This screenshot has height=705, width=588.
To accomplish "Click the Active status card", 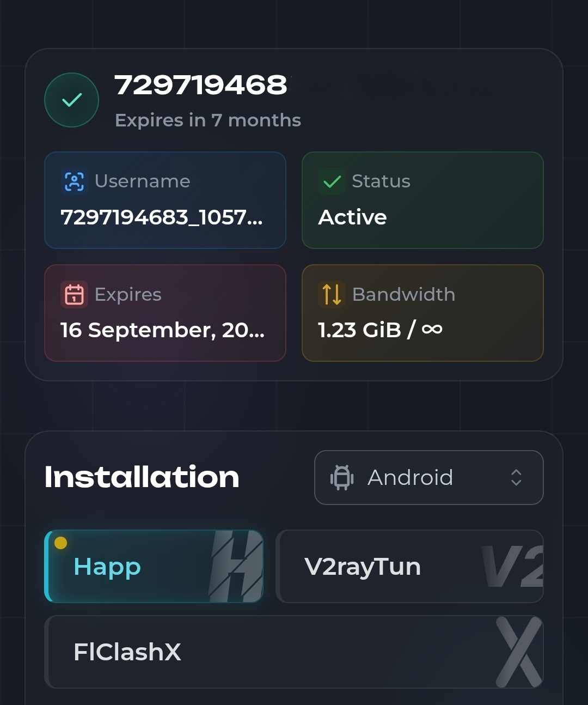I will click(422, 200).
